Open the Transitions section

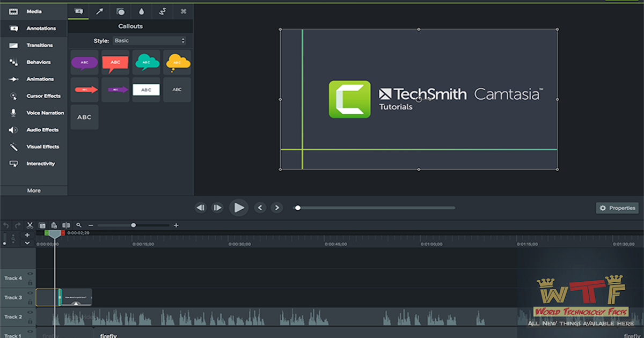(x=33, y=45)
